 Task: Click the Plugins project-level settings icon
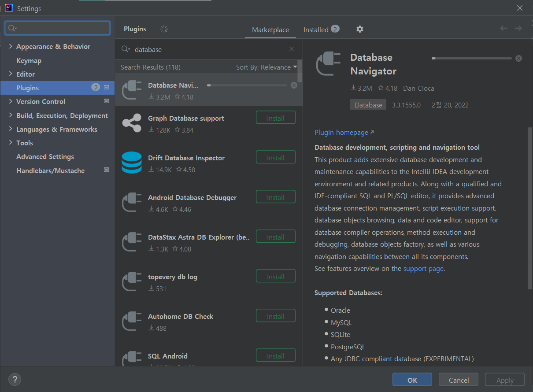pyautogui.click(x=106, y=88)
